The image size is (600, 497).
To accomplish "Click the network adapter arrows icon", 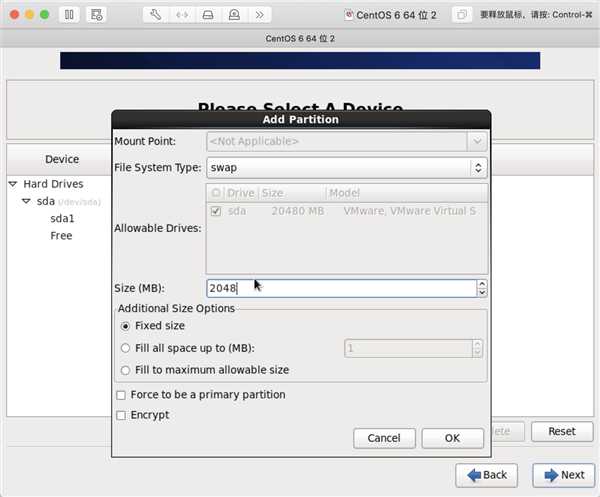I will (x=182, y=15).
